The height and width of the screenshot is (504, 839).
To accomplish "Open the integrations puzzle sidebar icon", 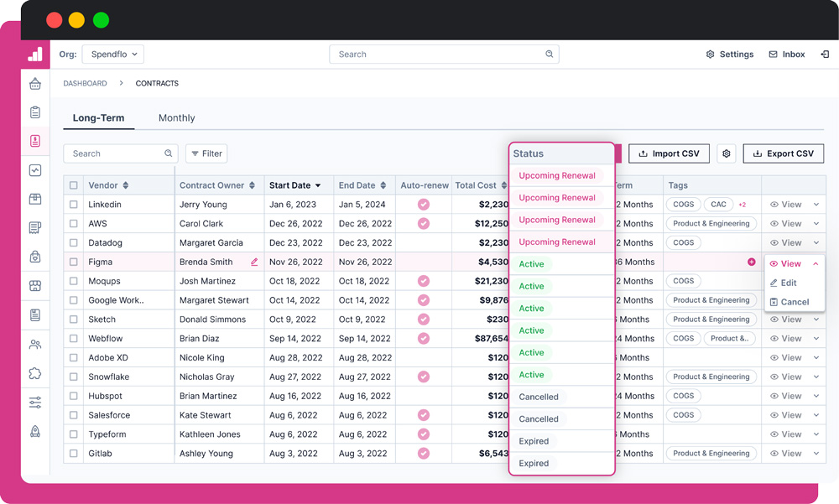I will point(35,373).
